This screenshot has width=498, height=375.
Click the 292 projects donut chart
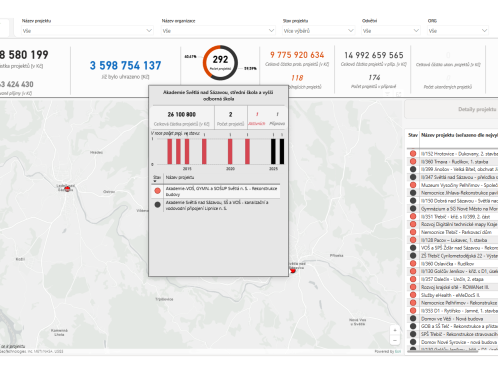[220, 63]
